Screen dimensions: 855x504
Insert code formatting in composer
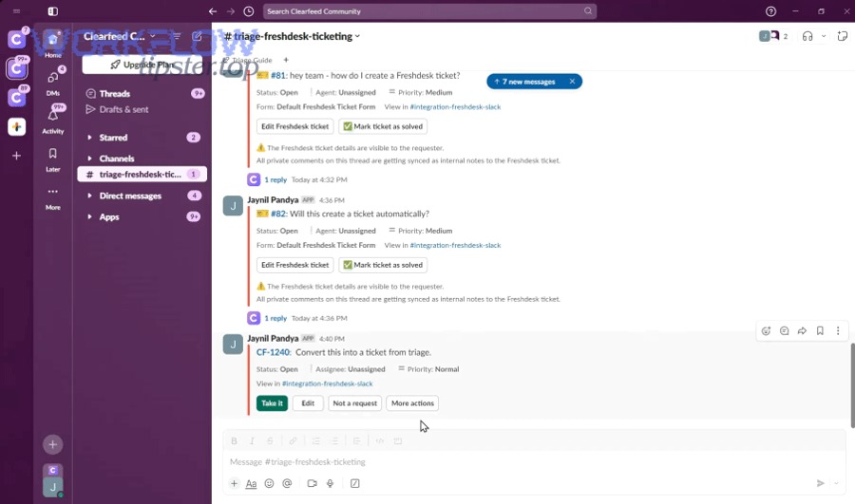(x=379, y=440)
